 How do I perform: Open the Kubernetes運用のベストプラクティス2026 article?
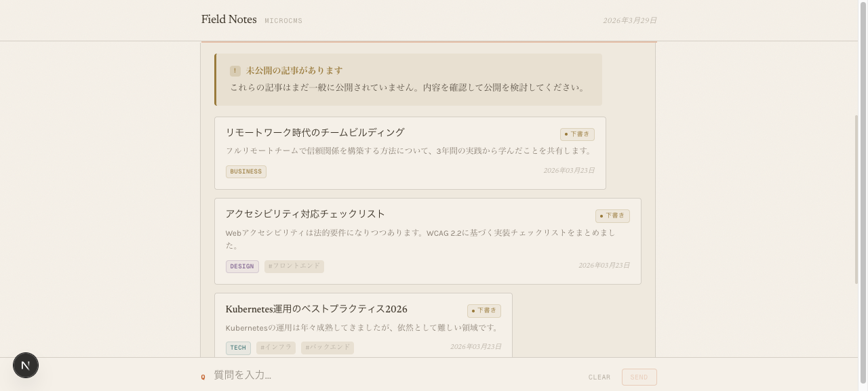point(316,309)
